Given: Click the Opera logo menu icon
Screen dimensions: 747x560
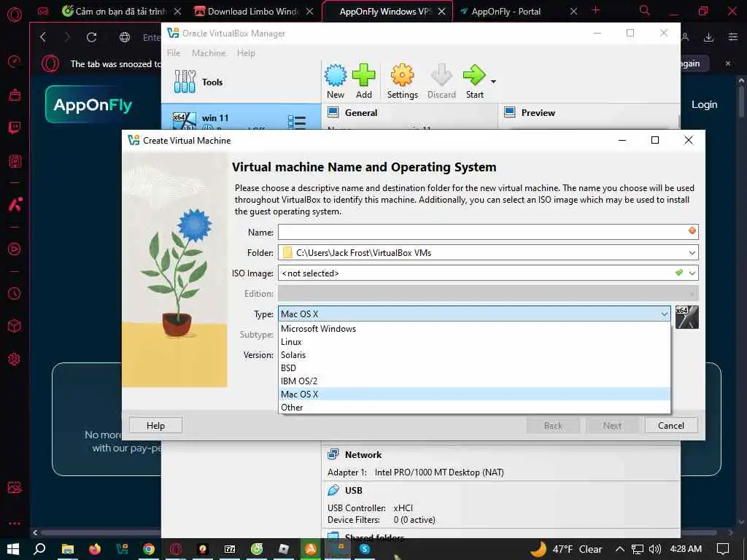Looking at the screenshot, I should click(x=15, y=15).
